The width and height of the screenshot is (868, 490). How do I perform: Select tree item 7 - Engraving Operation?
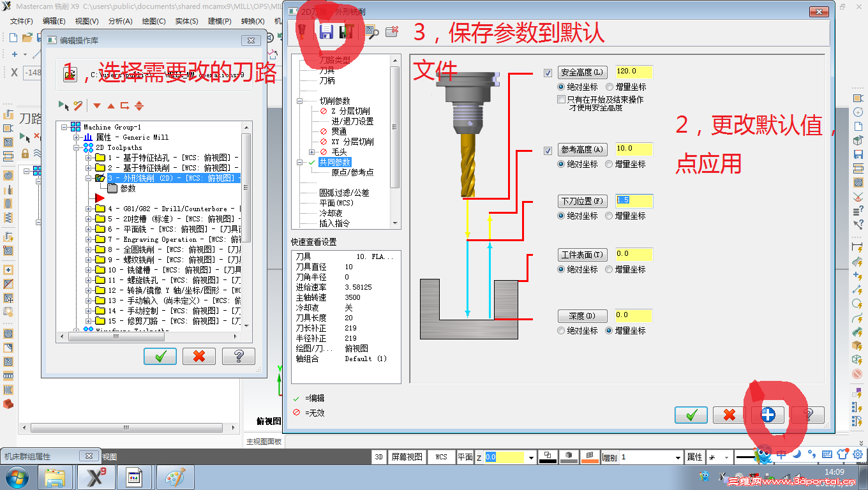174,239
